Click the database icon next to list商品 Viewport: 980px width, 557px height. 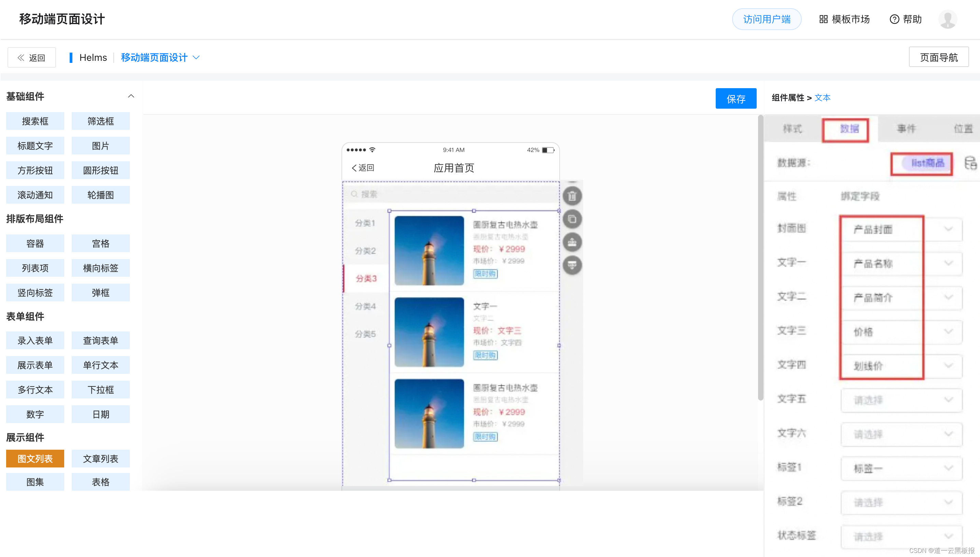tap(970, 163)
